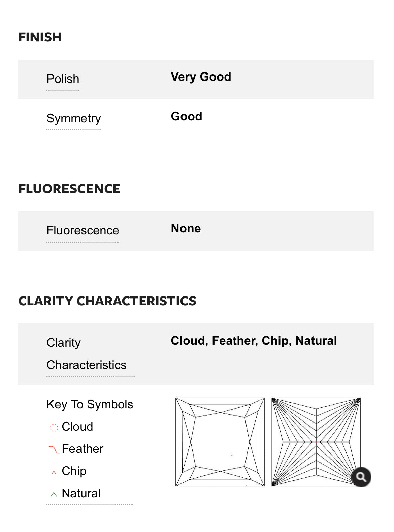Click the Cloud, Feather, Chip, Natural value

[x=254, y=341]
